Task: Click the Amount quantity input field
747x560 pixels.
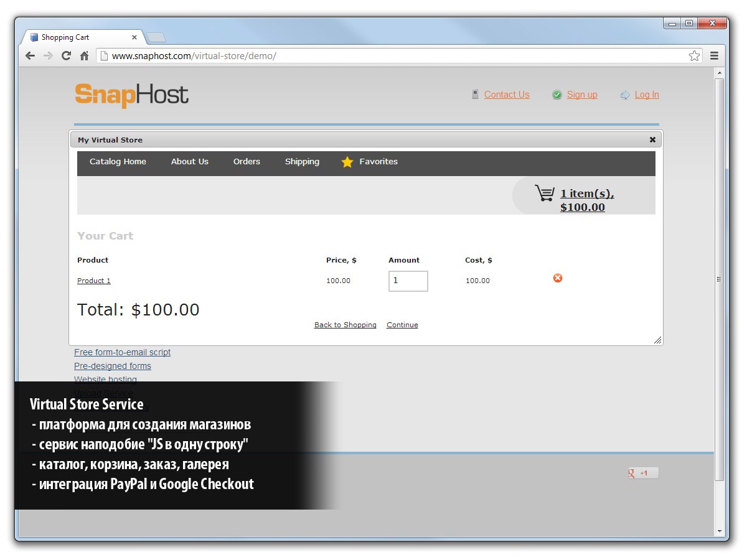Action: tap(408, 281)
